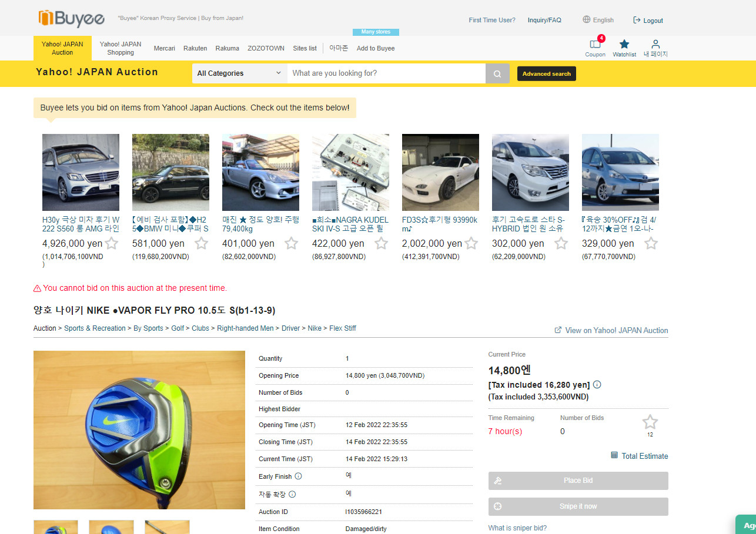Open the black BMW Mini thumbnail

click(x=170, y=172)
